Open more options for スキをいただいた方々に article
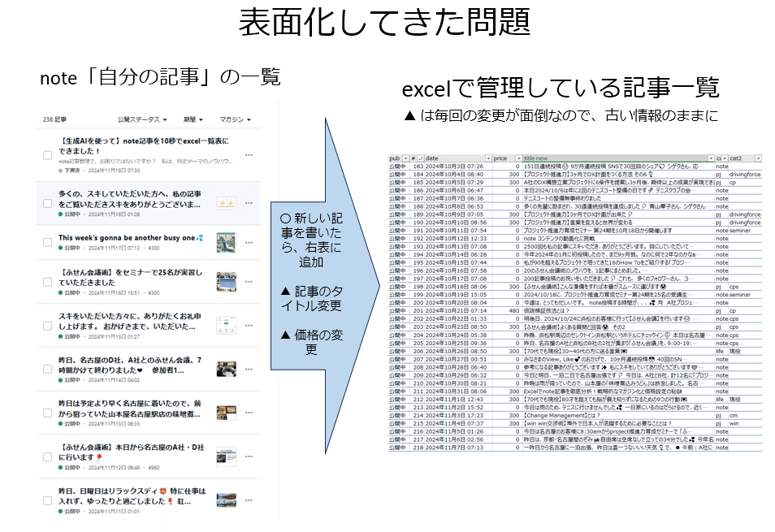 click(249, 326)
